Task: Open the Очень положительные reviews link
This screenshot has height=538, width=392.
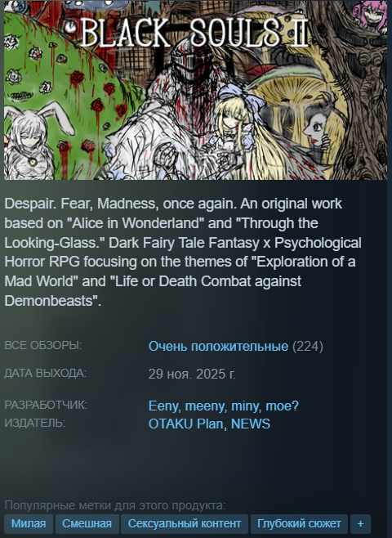Action: (x=218, y=346)
